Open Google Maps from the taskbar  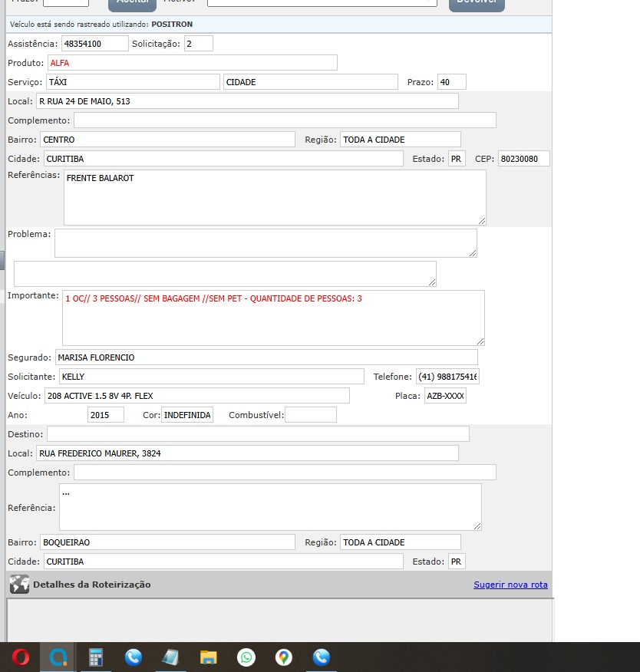click(283, 657)
